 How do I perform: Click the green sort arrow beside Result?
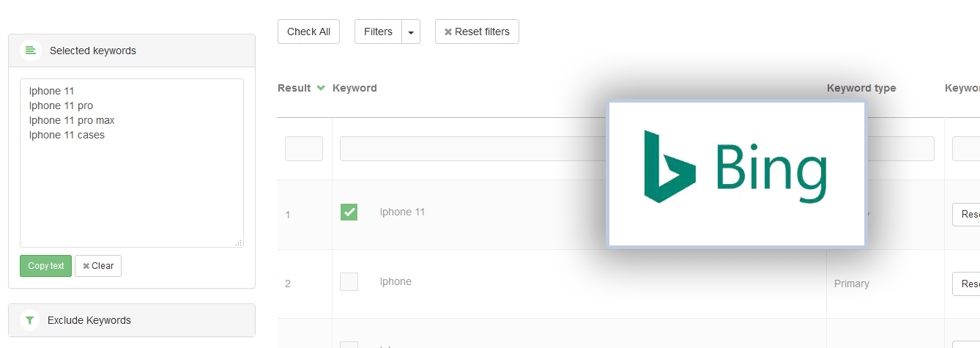[321, 88]
